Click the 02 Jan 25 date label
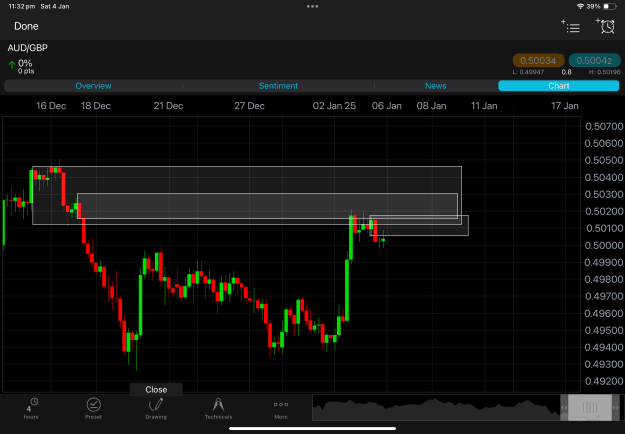 (334, 106)
